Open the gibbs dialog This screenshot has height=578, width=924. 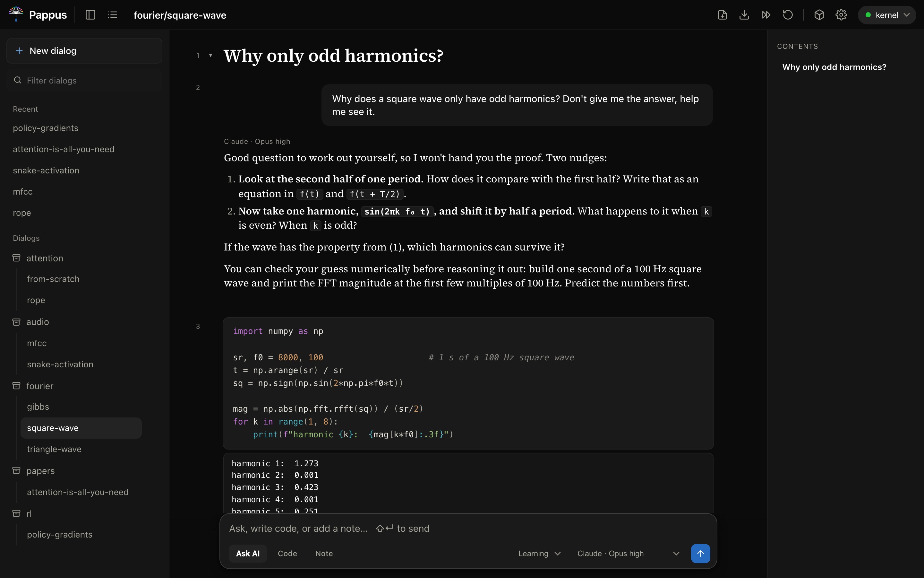38,407
